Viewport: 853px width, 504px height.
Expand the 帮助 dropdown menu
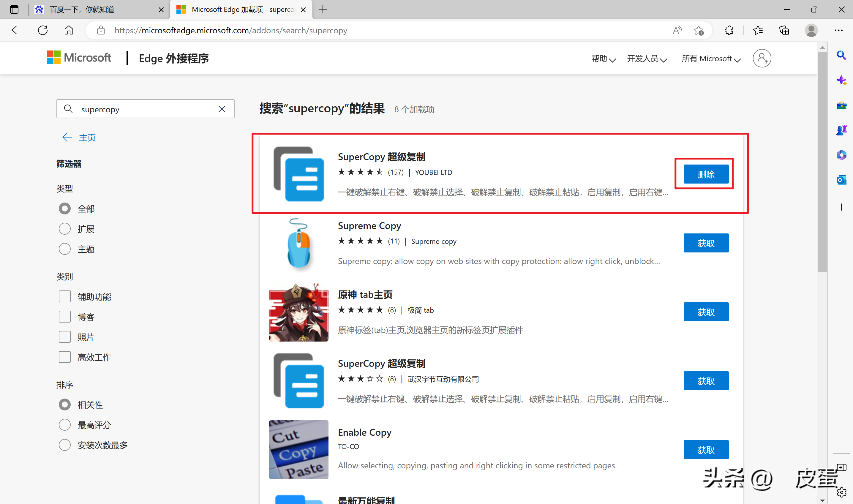click(x=604, y=59)
